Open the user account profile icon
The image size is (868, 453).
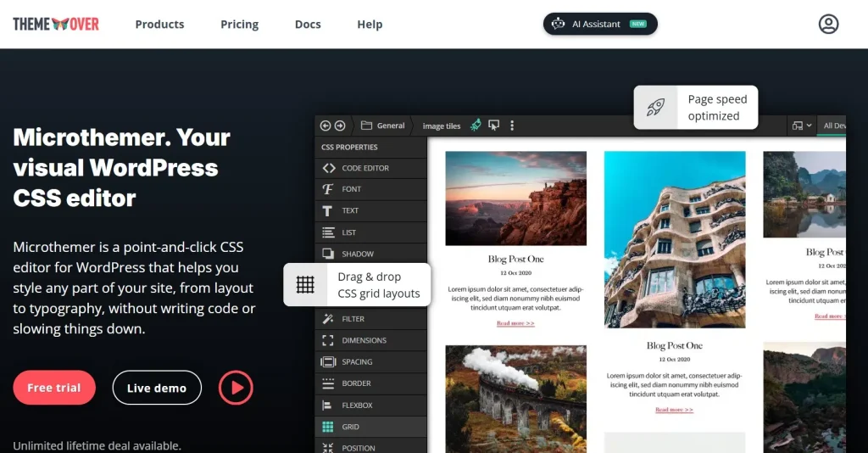pos(828,24)
